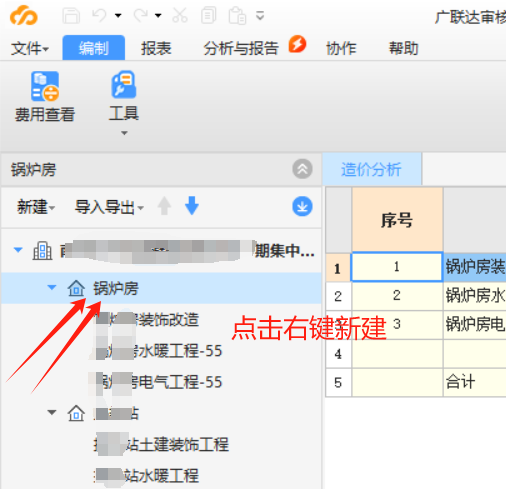The height and width of the screenshot is (489, 506).
Task: Collapse the second unit tree node arrow
Action: coord(52,413)
